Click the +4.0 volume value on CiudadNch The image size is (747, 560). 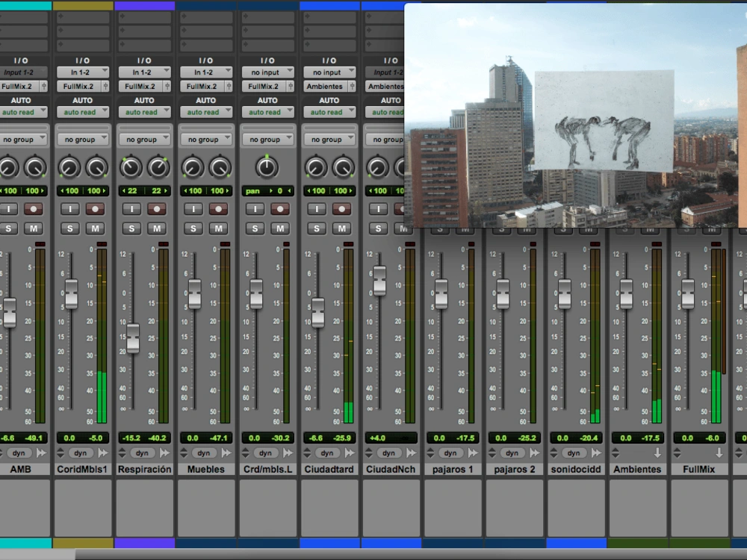(376, 438)
